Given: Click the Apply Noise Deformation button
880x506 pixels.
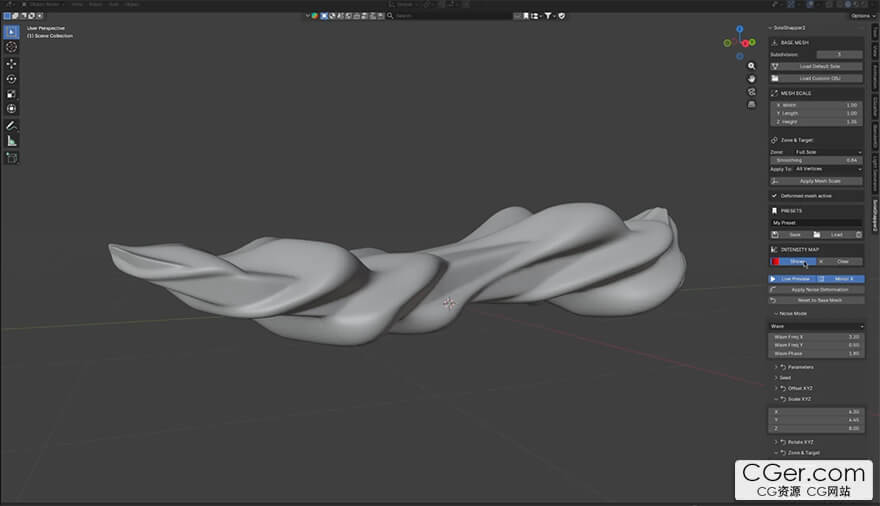Looking at the screenshot, I should point(816,289).
